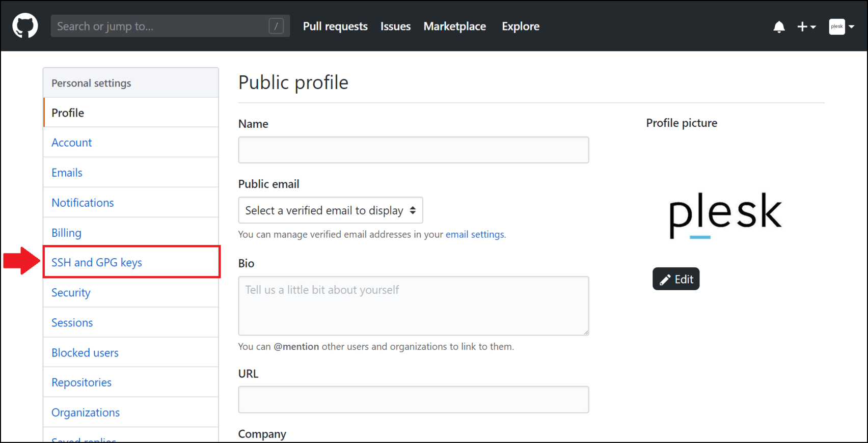Viewport: 868px width, 443px height.
Task: Open the notifications bell icon
Action: click(x=779, y=26)
